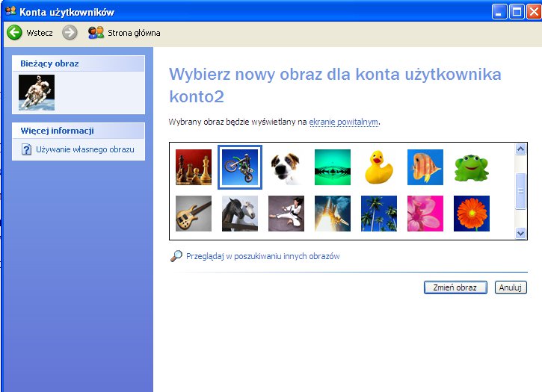Select the dirt bike picture
Viewport: 542px width, 392px height.
pyautogui.click(x=240, y=167)
